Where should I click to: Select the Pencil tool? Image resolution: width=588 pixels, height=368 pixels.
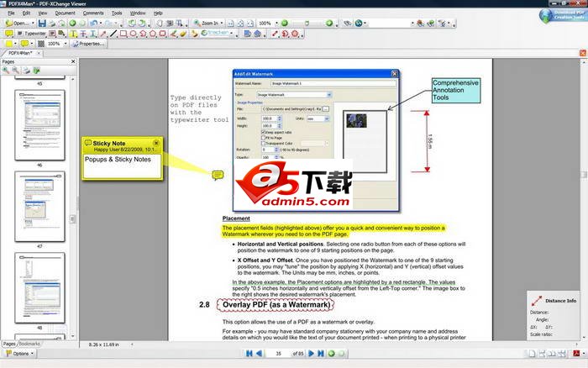click(x=173, y=34)
